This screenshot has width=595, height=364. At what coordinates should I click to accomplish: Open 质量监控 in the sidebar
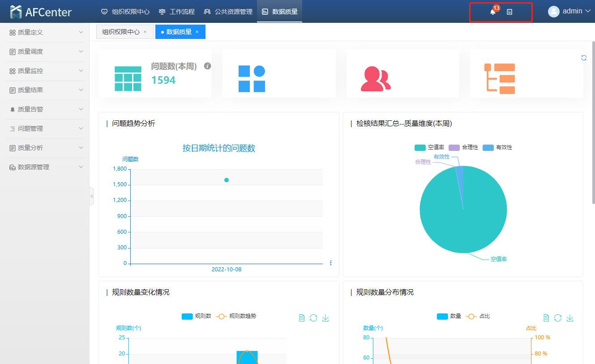45,71
